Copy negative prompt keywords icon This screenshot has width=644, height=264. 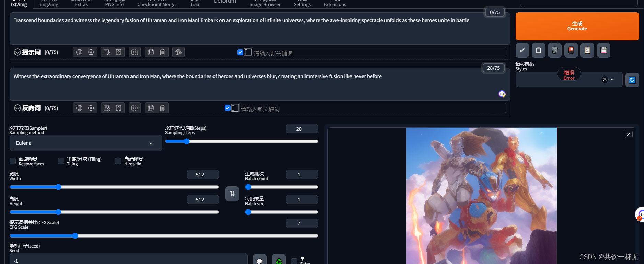(151, 108)
